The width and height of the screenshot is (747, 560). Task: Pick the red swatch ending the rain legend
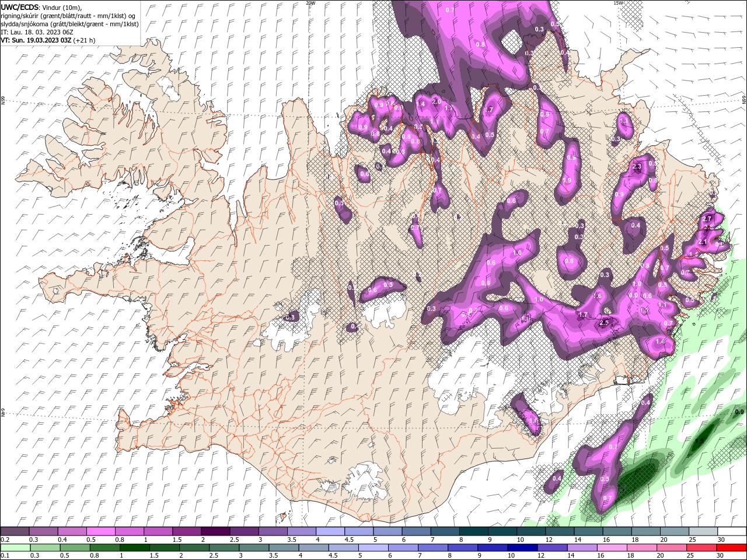tap(731, 548)
